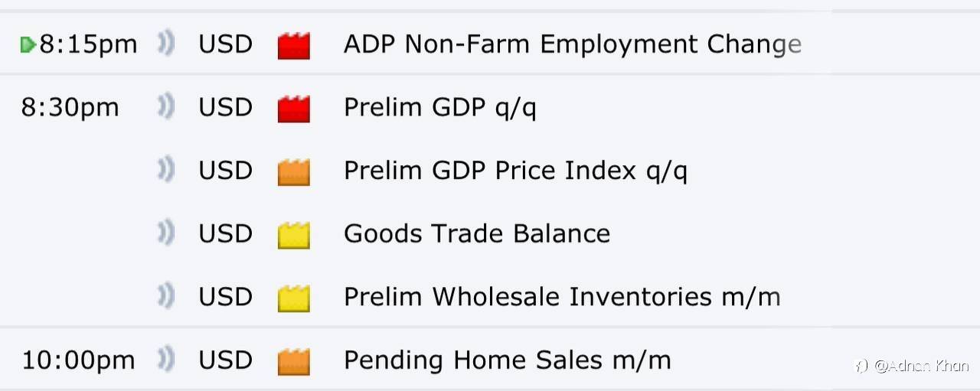Open ADP Non-Farm Employment Change event details
The image size is (980, 391).
tap(572, 44)
